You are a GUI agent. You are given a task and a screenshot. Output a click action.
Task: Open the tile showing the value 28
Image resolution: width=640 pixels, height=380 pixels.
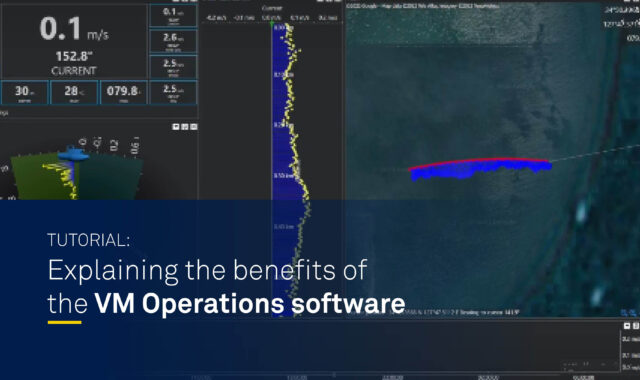pos(74,93)
